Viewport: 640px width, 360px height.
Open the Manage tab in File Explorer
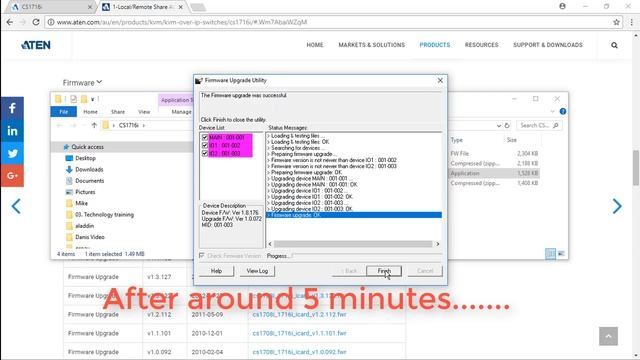[181, 111]
